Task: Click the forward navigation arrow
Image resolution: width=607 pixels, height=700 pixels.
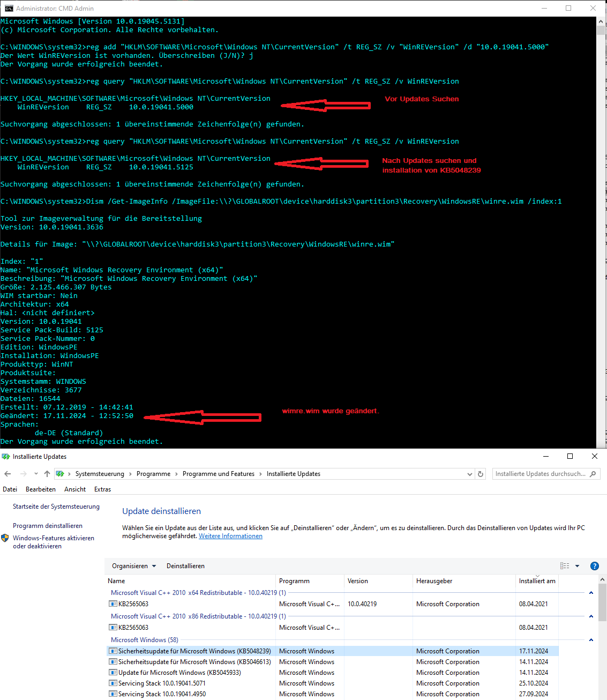Action: (23, 474)
